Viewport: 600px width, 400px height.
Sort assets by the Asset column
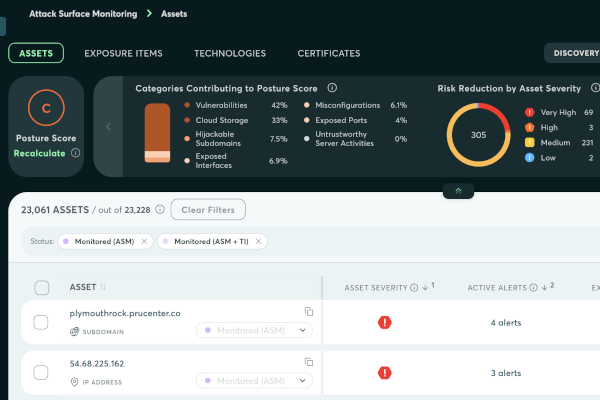[x=102, y=288]
